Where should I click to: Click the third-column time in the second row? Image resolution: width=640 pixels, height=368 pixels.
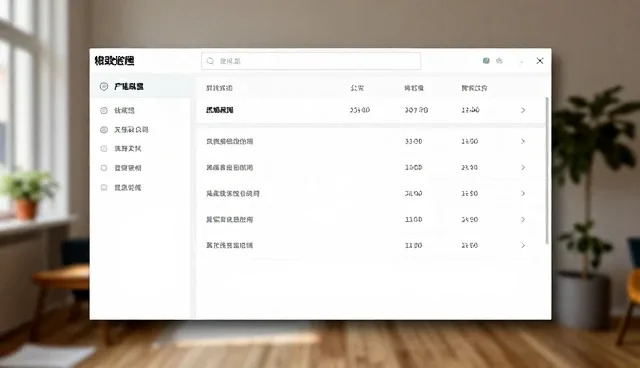click(413, 141)
